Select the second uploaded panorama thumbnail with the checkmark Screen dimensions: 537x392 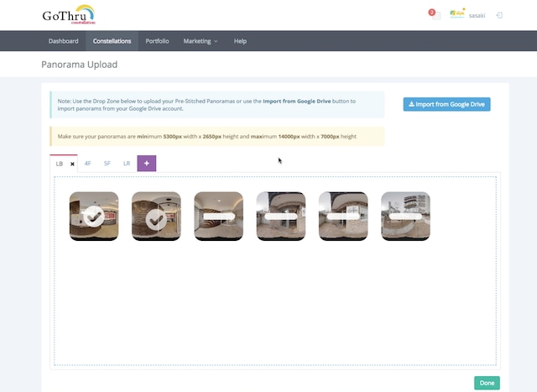click(x=156, y=217)
